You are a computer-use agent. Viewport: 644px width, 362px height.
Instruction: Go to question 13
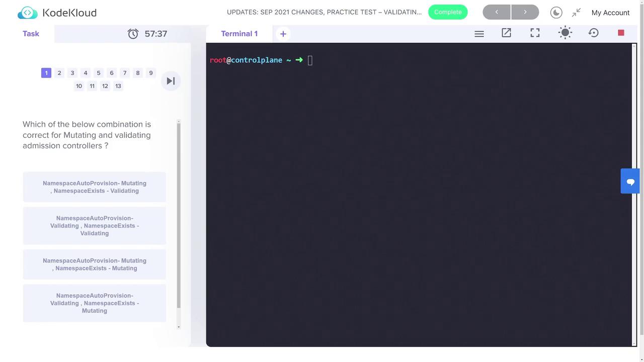(118, 86)
